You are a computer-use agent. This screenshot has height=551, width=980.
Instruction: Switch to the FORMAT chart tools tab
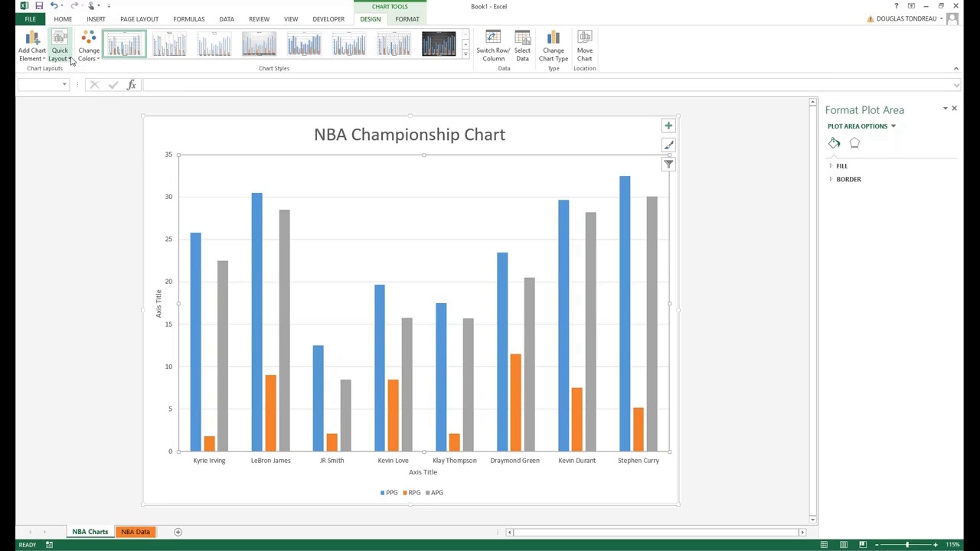click(407, 19)
